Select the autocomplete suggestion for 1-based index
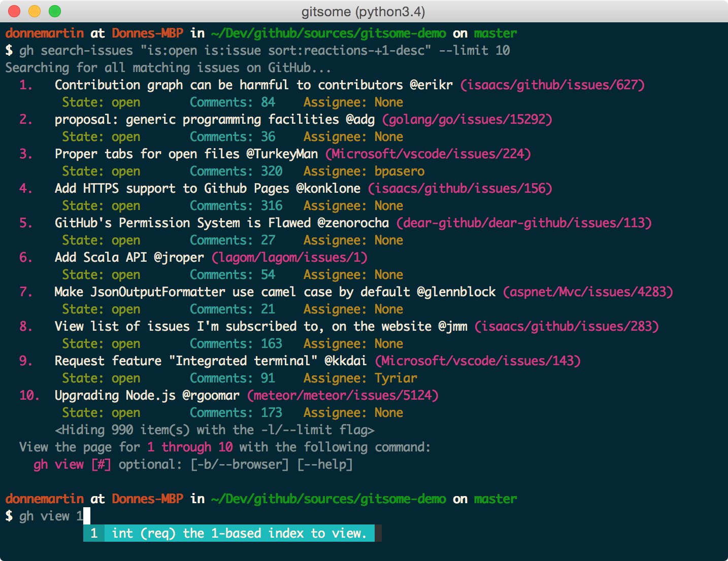Image resolution: width=728 pixels, height=561 pixels. (x=229, y=533)
